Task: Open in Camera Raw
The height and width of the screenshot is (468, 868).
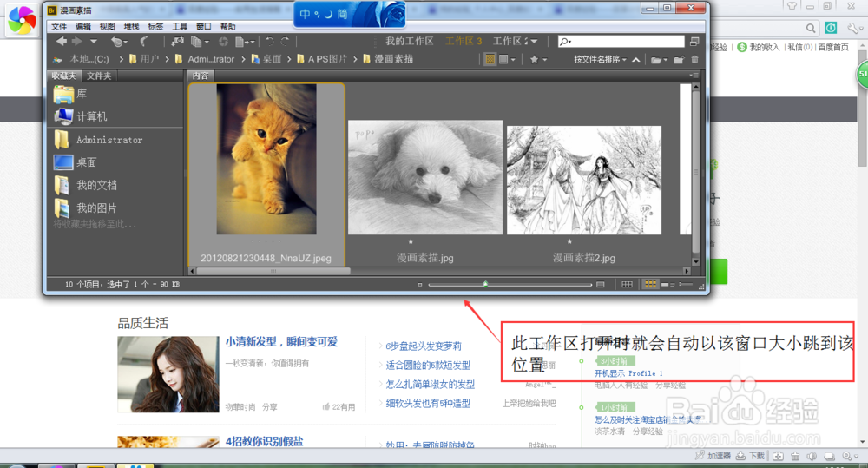Action: pyautogui.click(x=223, y=42)
